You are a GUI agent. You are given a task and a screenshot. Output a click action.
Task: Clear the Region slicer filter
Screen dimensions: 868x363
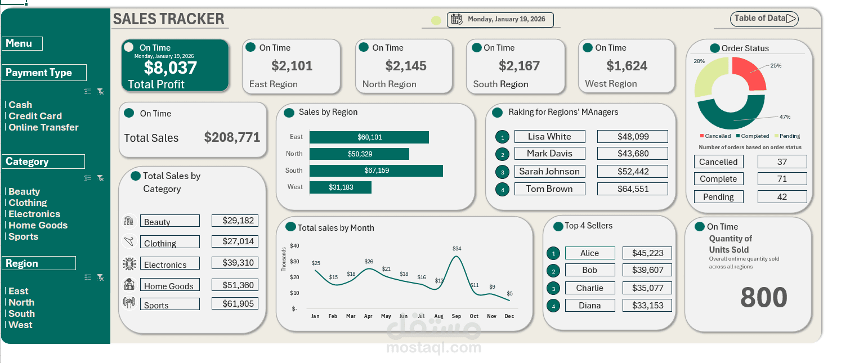click(x=100, y=277)
